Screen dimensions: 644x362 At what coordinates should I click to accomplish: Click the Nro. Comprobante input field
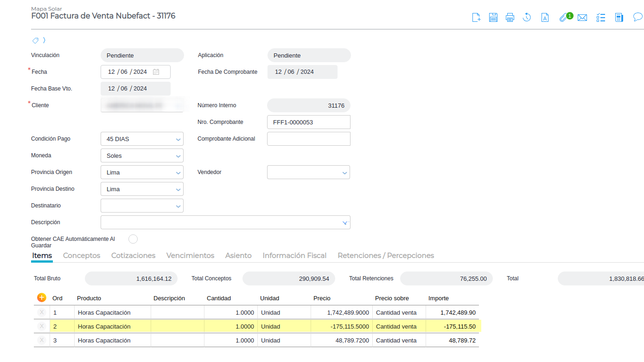click(309, 122)
